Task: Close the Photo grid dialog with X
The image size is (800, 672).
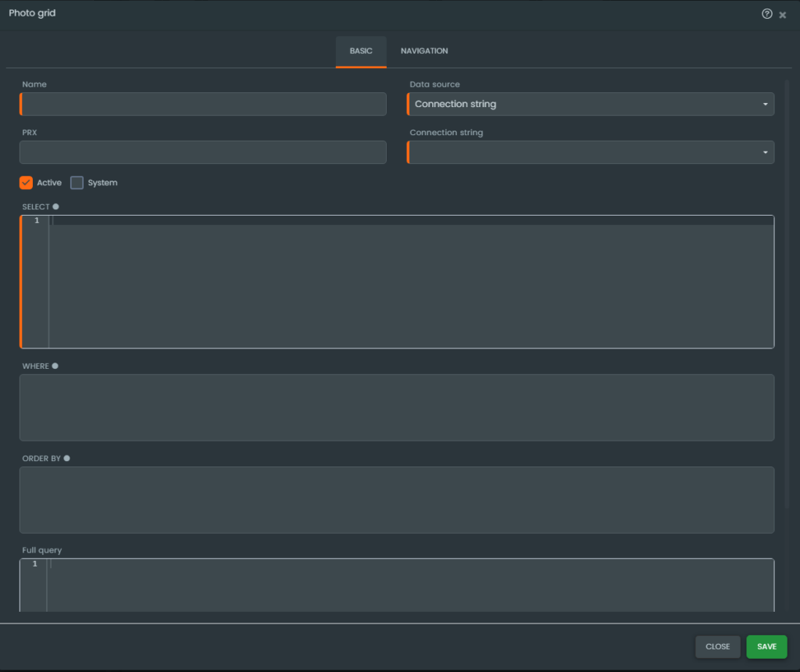Action: click(x=783, y=15)
